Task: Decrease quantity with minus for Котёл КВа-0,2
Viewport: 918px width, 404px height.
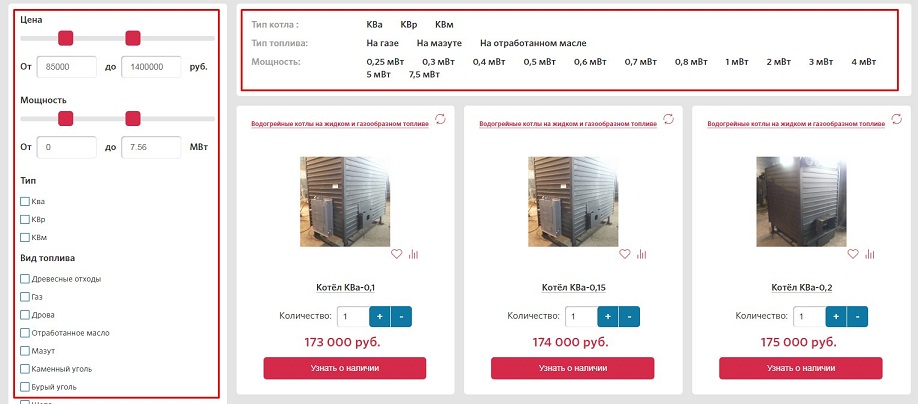Action: tap(857, 316)
